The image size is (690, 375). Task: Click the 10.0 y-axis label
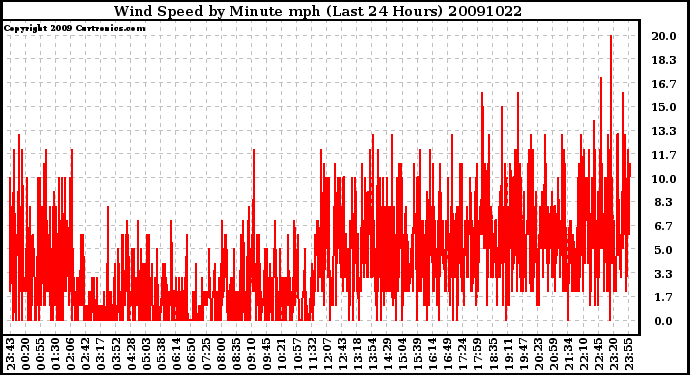click(664, 179)
